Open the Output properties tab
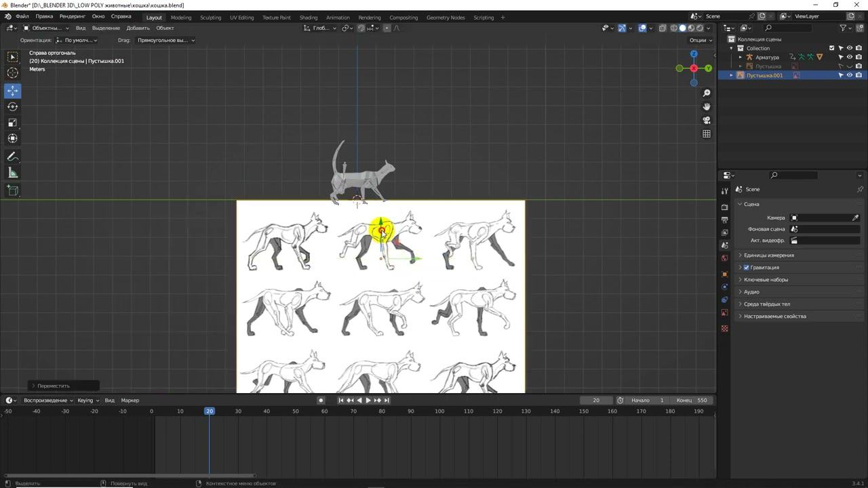This screenshot has width=868, height=488. pos(725,220)
